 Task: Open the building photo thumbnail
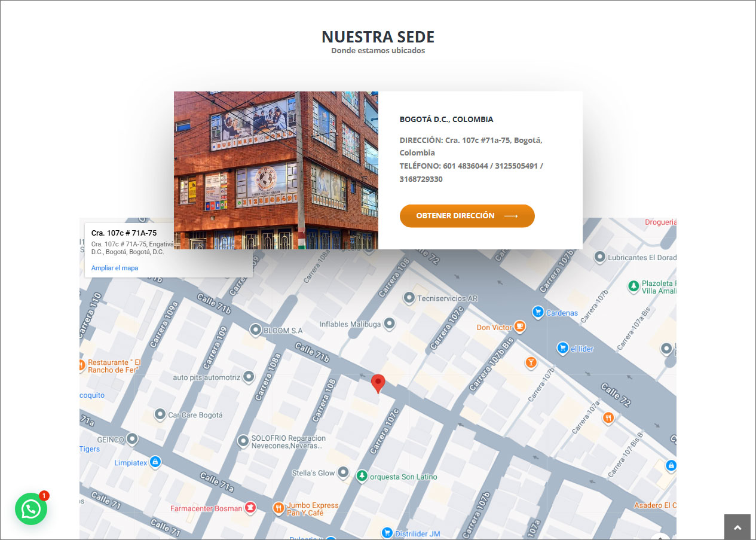pos(276,170)
